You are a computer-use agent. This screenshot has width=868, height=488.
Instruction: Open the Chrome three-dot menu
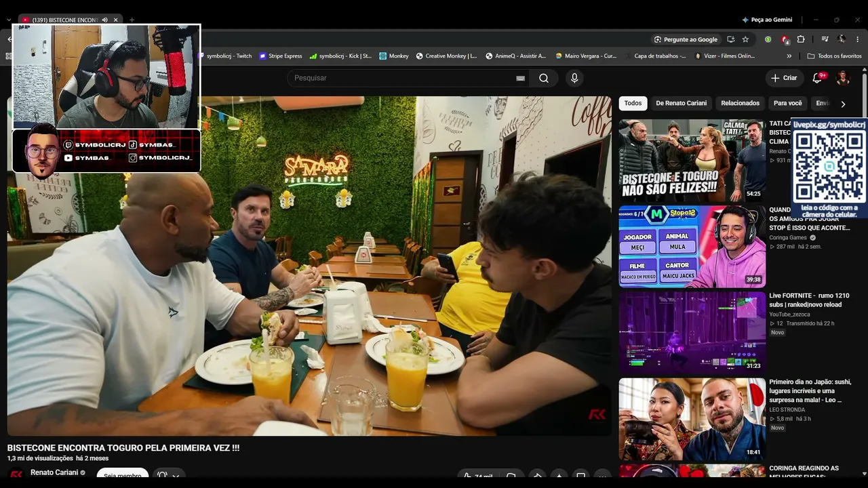[x=858, y=39]
